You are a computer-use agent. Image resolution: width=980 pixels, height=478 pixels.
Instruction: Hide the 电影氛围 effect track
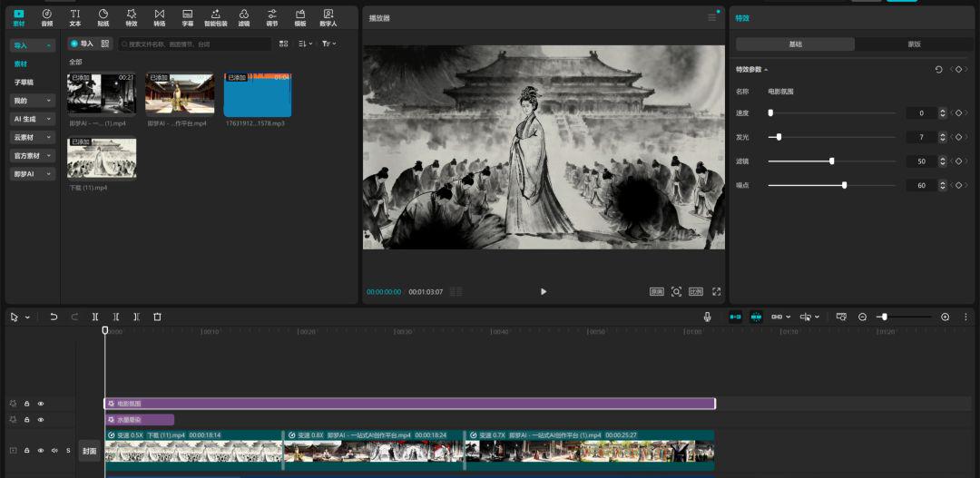coord(41,404)
